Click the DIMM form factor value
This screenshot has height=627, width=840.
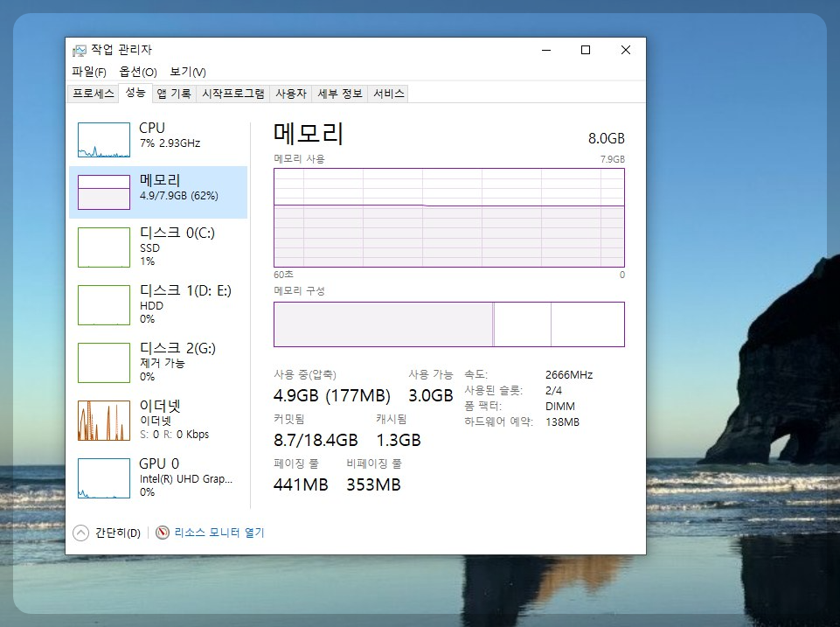pos(559,407)
